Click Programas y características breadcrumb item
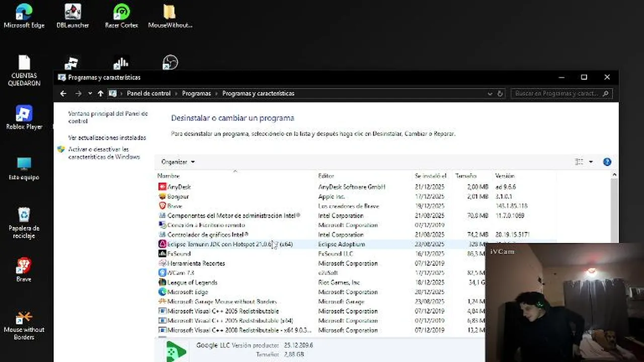The height and width of the screenshot is (362, 644). 258,94
